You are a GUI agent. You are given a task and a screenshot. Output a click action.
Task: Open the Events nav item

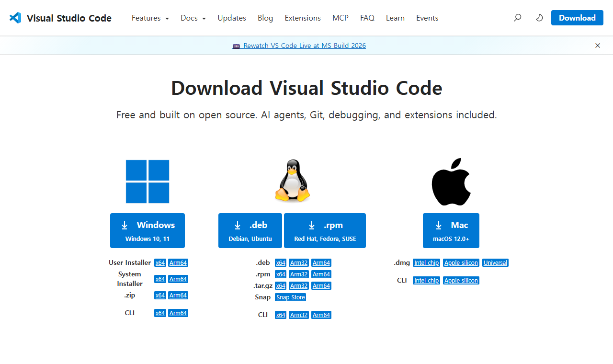[427, 18]
